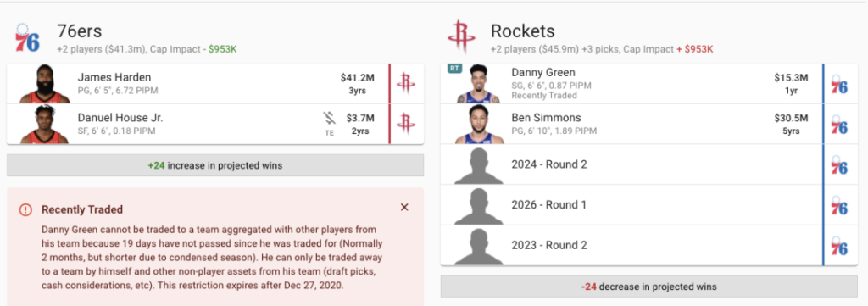Image resolution: width=868 pixels, height=306 pixels.
Task: Click 76ers icon on 2023 Round 2 pick
Action: point(839,245)
